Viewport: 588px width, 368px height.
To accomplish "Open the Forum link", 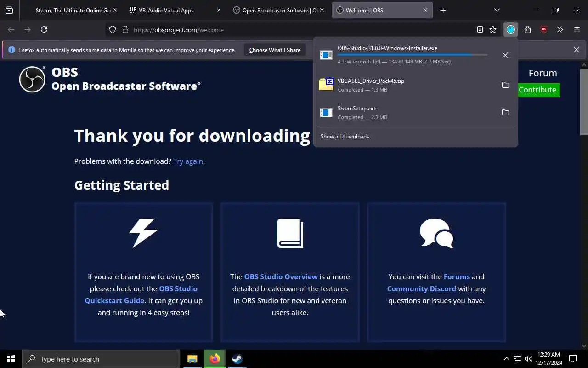I will pos(543,73).
